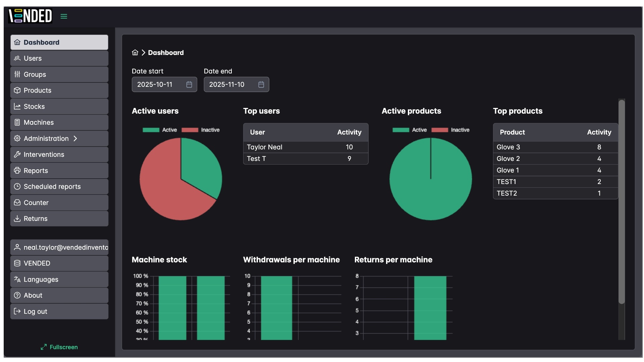Click the Interventions wrench icon
644x362 pixels.
(x=17, y=155)
